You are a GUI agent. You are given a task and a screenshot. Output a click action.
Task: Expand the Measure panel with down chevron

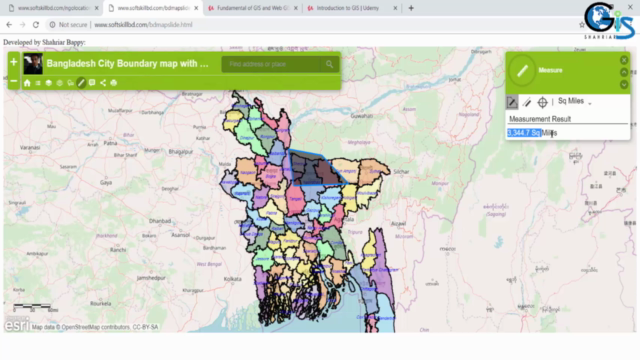click(x=624, y=84)
